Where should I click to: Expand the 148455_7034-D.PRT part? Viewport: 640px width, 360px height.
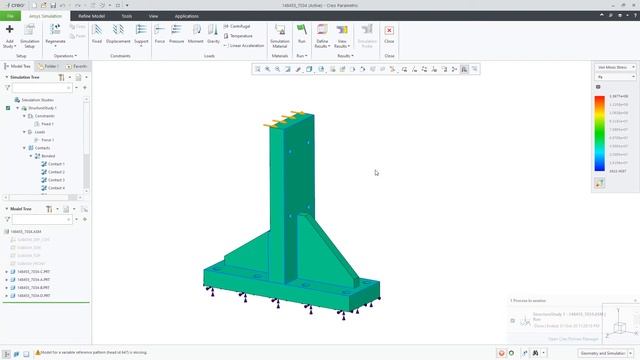tap(7, 296)
